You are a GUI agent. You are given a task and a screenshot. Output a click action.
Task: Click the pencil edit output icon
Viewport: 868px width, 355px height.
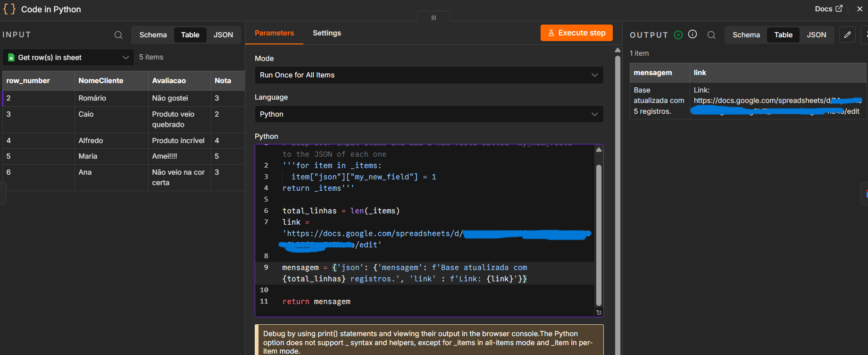847,34
